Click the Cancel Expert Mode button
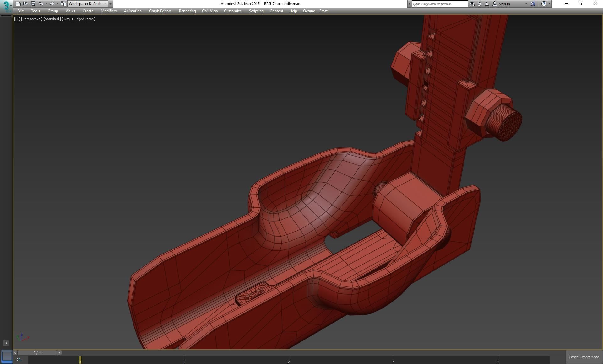Viewport: 603px width, 364px height. tap(584, 357)
